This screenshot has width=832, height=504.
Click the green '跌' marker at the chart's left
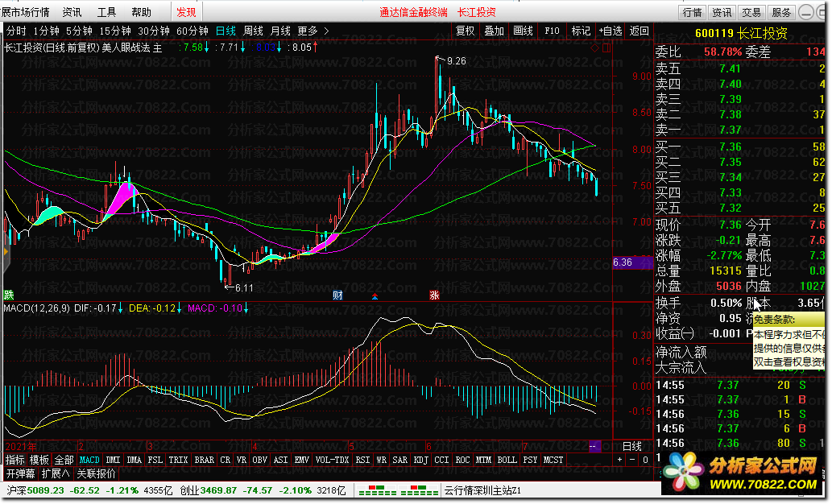click(9, 295)
